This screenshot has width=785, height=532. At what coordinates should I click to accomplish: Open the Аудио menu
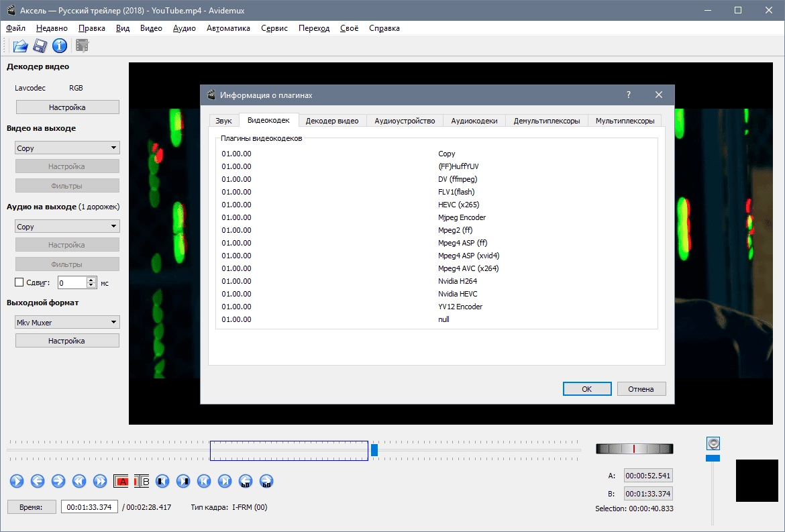(x=185, y=28)
